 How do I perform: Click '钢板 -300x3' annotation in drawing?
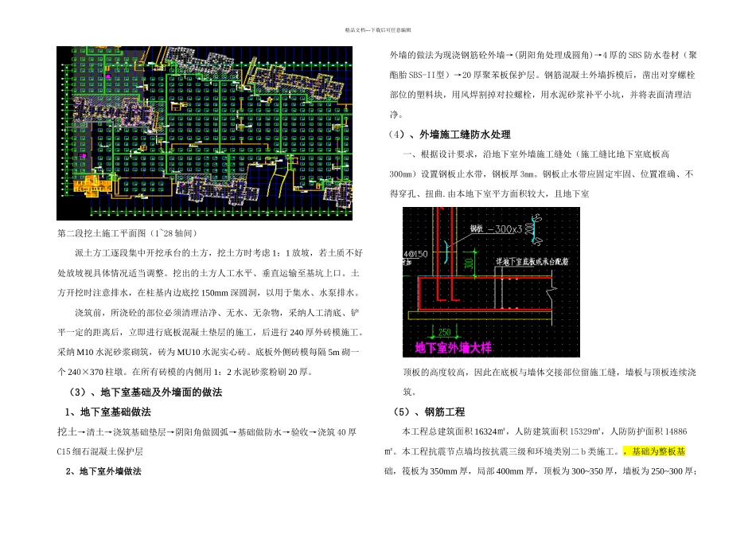click(496, 229)
